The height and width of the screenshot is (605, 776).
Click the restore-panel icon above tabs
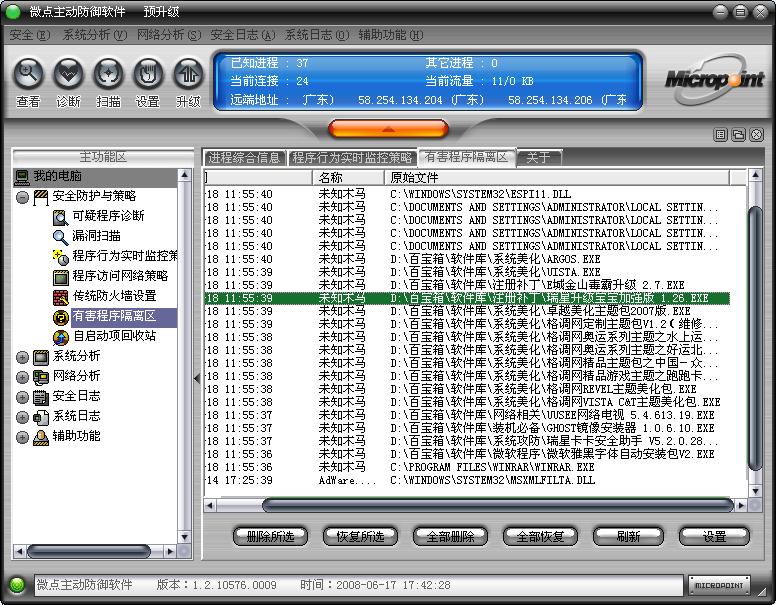coord(738,134)
